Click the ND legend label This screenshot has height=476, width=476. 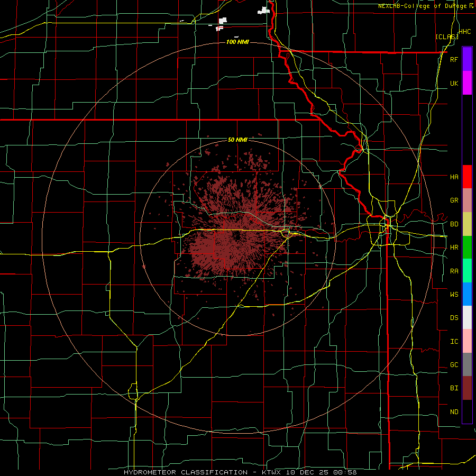[x=454, y=411]
